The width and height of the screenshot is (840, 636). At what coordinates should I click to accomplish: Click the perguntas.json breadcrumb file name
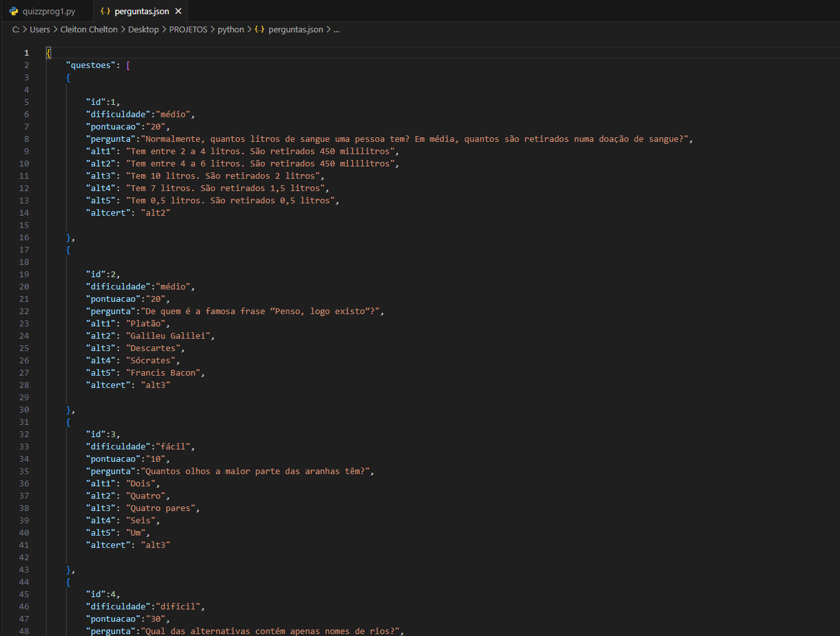pyautogui.click(x=296, y=30)
